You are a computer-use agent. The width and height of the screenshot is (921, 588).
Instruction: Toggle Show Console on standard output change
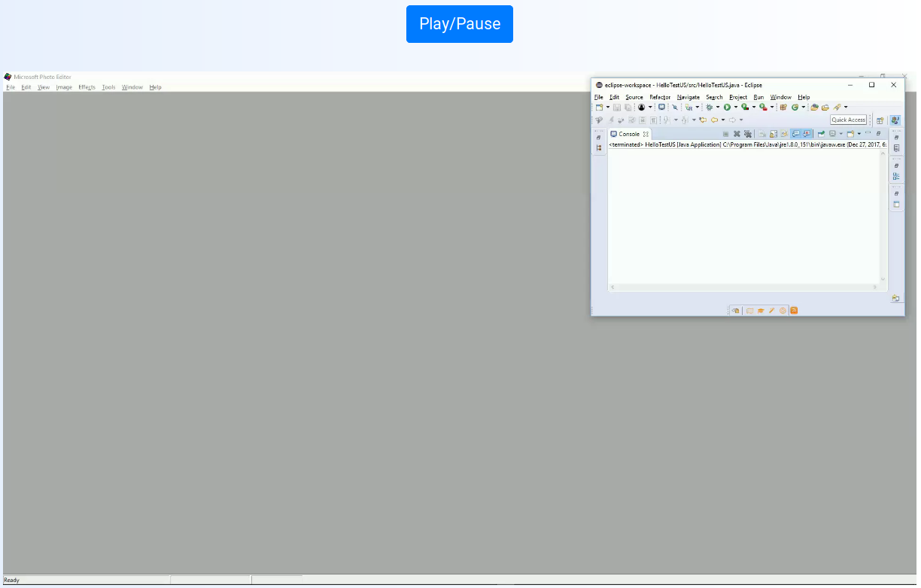tap(795, 134)
